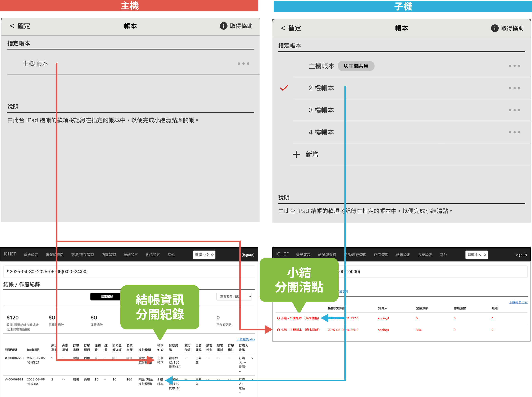Open the 結帳設定 menu on right dashboard
This screenshot has height=397, width=532.
click(403, 255)
